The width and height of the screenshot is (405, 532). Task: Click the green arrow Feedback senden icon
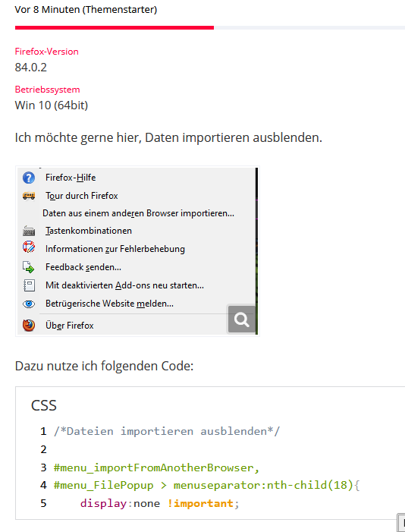29,267
